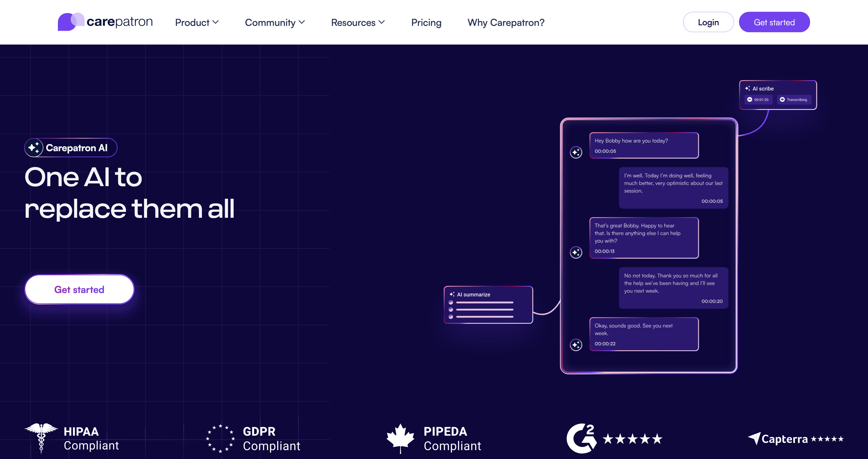Screen dimensions: 868x459
Task: Click the sparkle icon in AI scribe card
Action: (x=747, y=89)
